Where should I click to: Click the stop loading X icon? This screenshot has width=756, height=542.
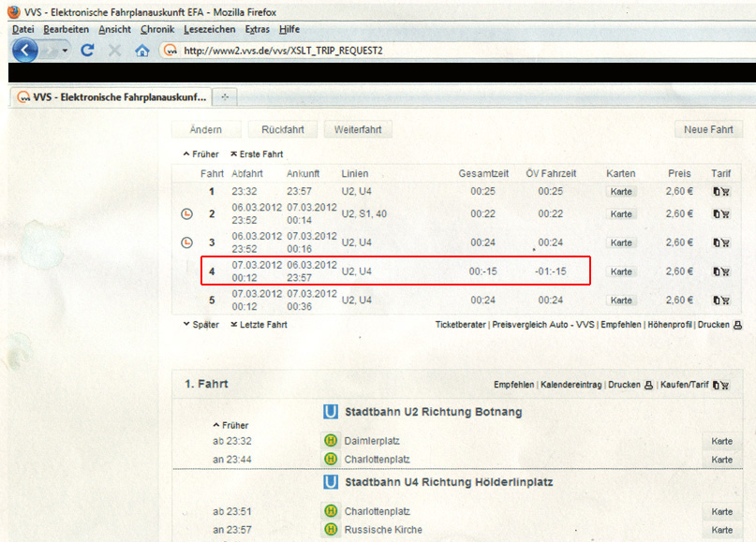(x=114, y=51)
